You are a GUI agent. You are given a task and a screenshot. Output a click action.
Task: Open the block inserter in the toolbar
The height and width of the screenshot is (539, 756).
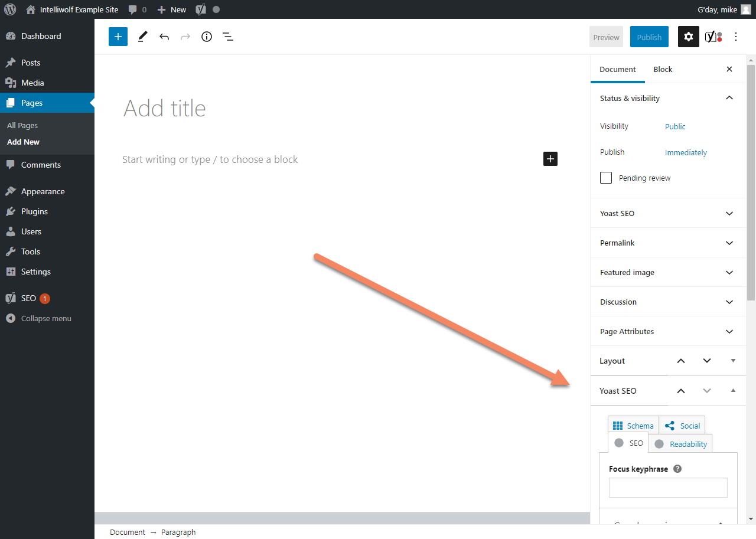coord(118,37)
